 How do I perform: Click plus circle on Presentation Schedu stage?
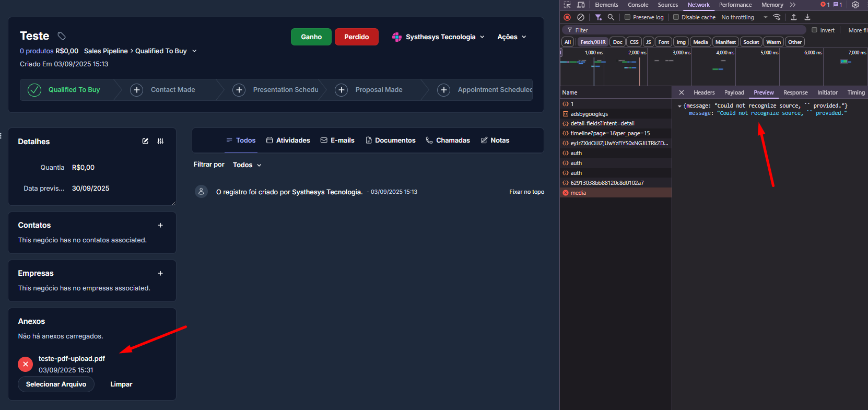tap(239, 90)
